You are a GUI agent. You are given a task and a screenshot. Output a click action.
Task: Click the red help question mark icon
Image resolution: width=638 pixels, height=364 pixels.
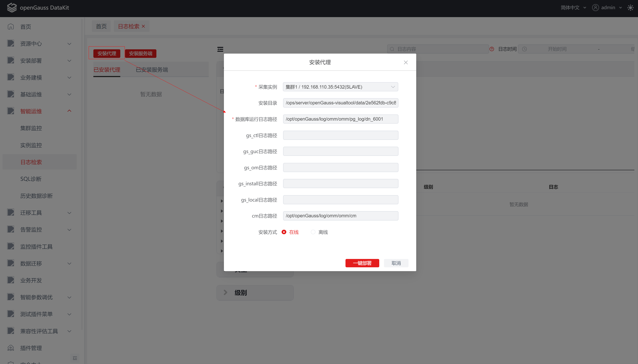point(492,49)
